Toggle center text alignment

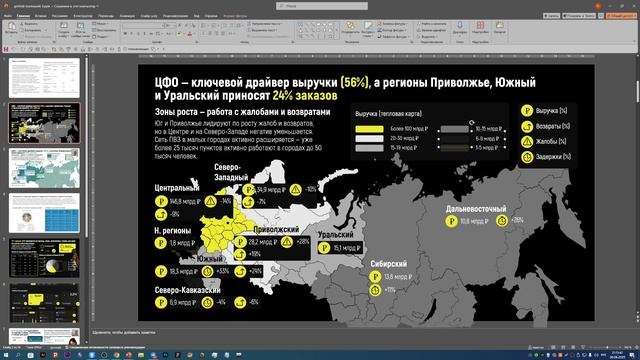point(210,33)
